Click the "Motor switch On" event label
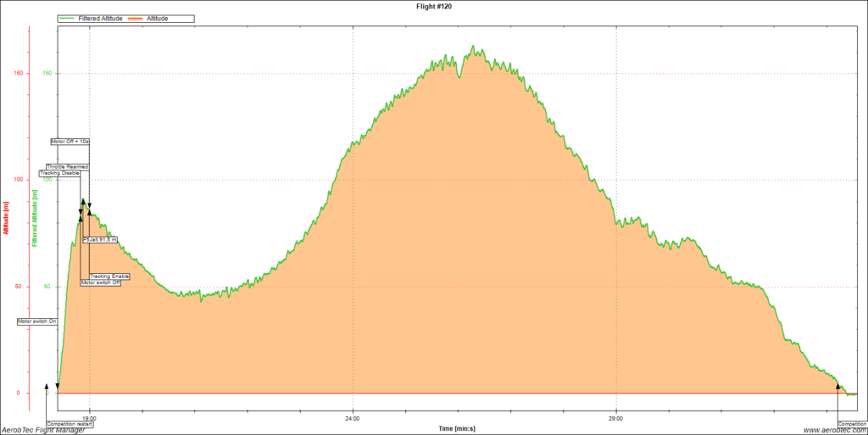 tap(36, 321)
